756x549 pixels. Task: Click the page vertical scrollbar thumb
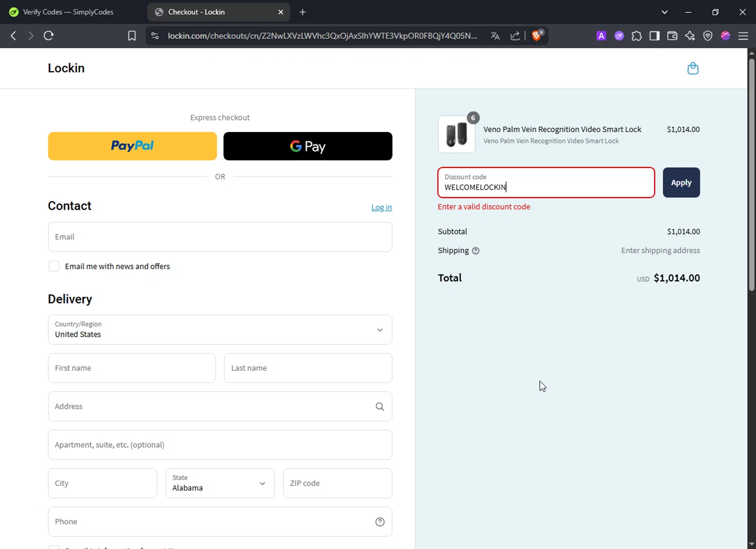pyautogui.click(x=751, y=174)
